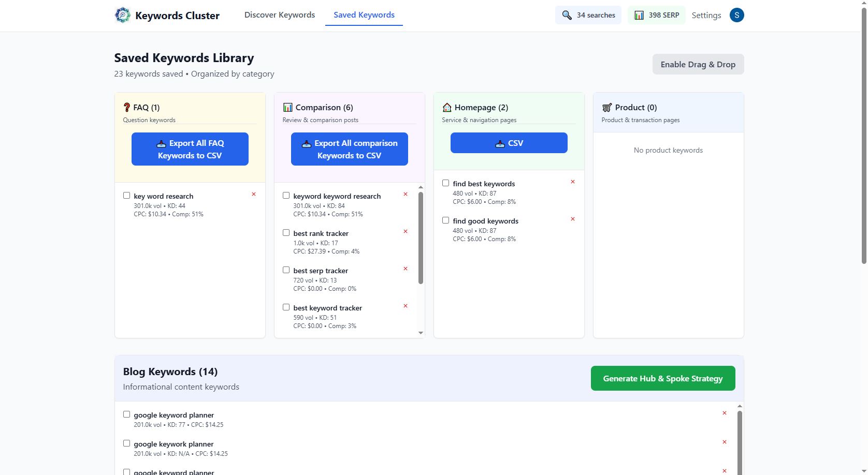
Task: Click the CSV export button under Homepage
Action: [x=509, y=143]
